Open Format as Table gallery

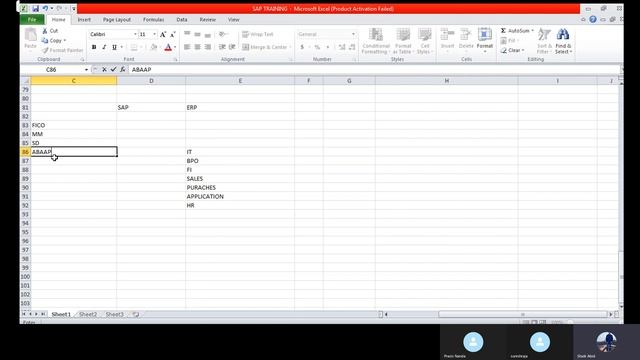click(x=403, y=41)
